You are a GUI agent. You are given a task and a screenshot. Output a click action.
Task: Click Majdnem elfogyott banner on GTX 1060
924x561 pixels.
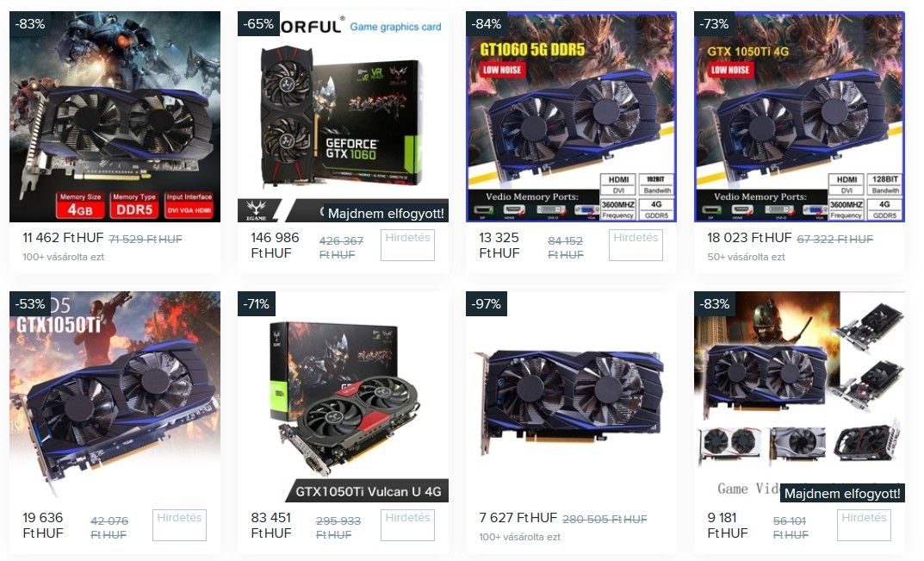386,214
